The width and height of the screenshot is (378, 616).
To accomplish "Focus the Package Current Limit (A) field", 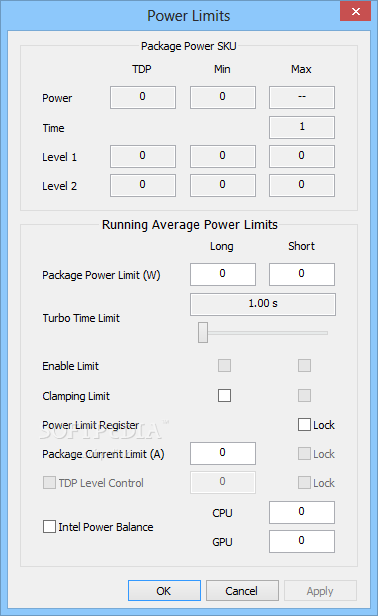I will pyautogui.click(x=223, y=453).
